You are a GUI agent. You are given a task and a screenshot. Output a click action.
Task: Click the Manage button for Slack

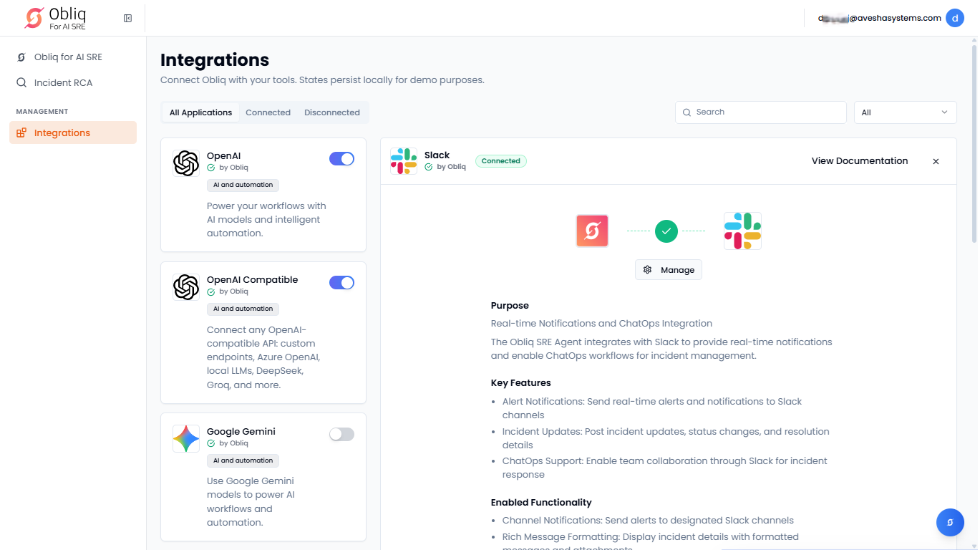[669, 270]
